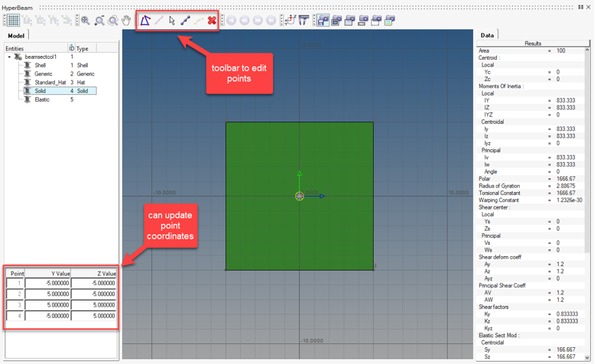
Task: Click Y Value field of point 1
Action: tap(48, 283)
